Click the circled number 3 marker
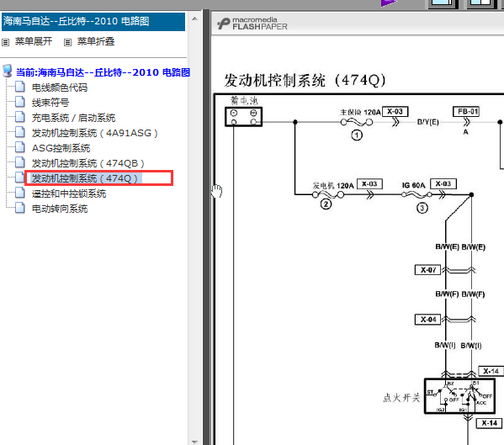The height and width of the screenshot is (445, 504). coord(422,209)
